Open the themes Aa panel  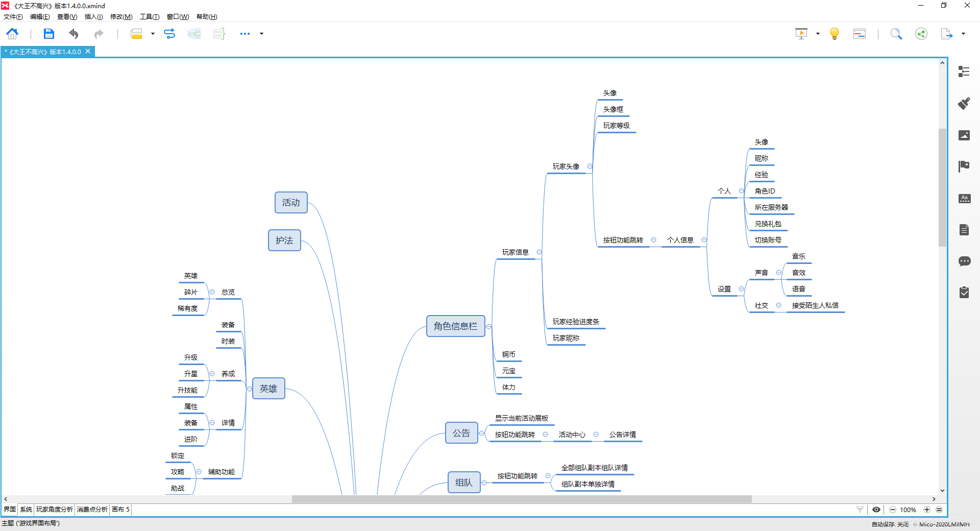click(964, 198)
